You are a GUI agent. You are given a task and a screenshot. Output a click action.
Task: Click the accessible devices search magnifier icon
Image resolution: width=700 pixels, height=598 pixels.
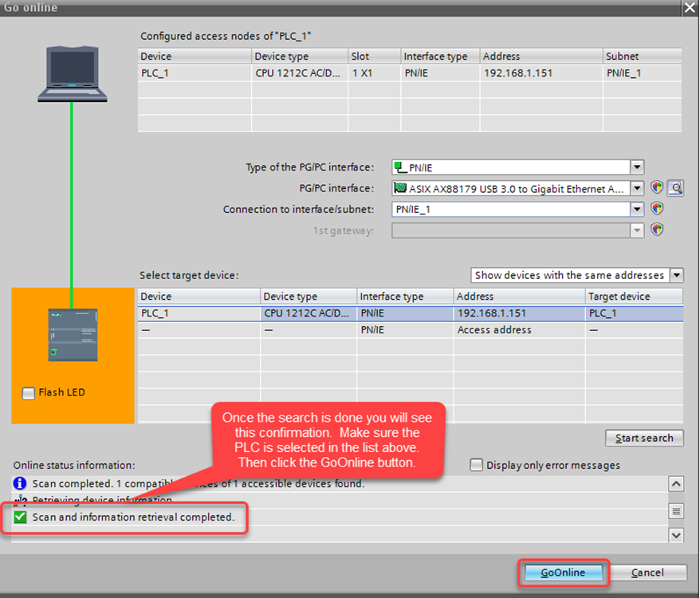click(x=674, y=188)
